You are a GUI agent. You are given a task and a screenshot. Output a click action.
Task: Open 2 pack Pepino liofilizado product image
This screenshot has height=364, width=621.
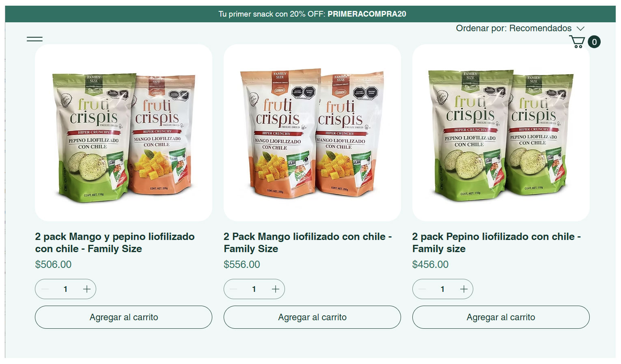point(501,133)
